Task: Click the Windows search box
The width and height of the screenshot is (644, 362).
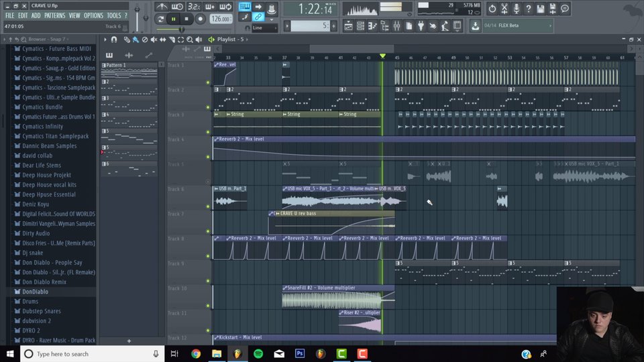Action: click(x=93, y=353)
